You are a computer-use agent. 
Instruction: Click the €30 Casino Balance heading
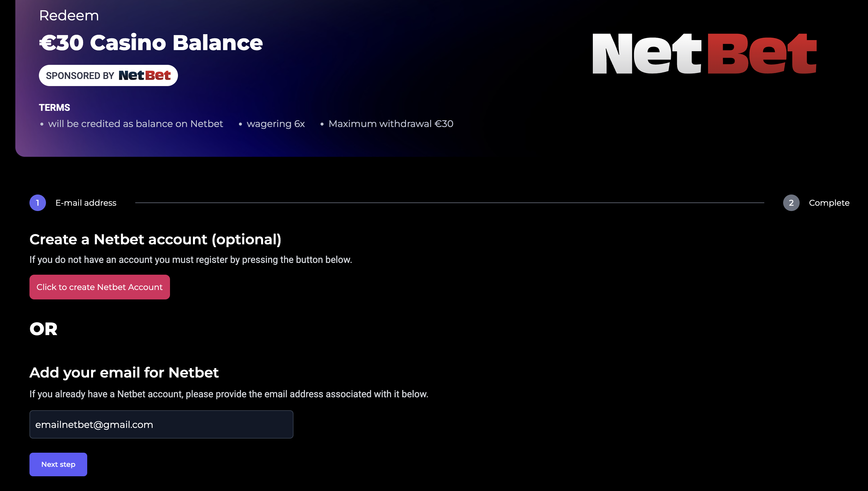151,43
